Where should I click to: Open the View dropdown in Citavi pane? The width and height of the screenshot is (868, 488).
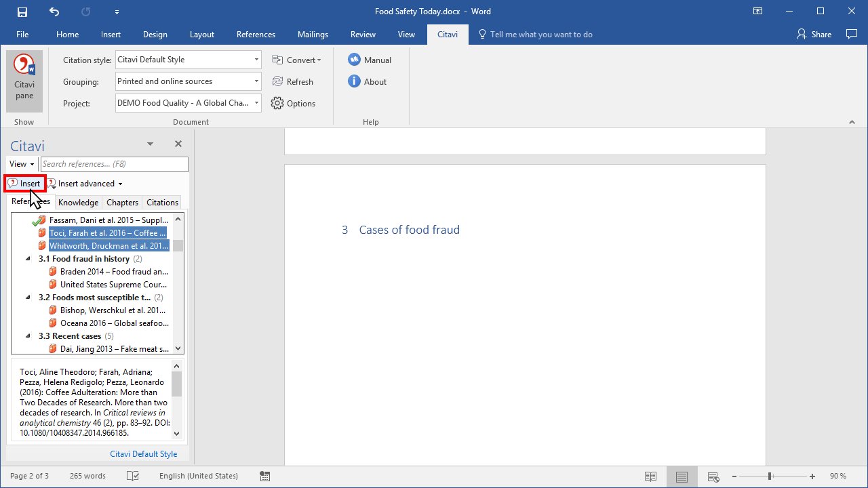[x=22, y=164]
